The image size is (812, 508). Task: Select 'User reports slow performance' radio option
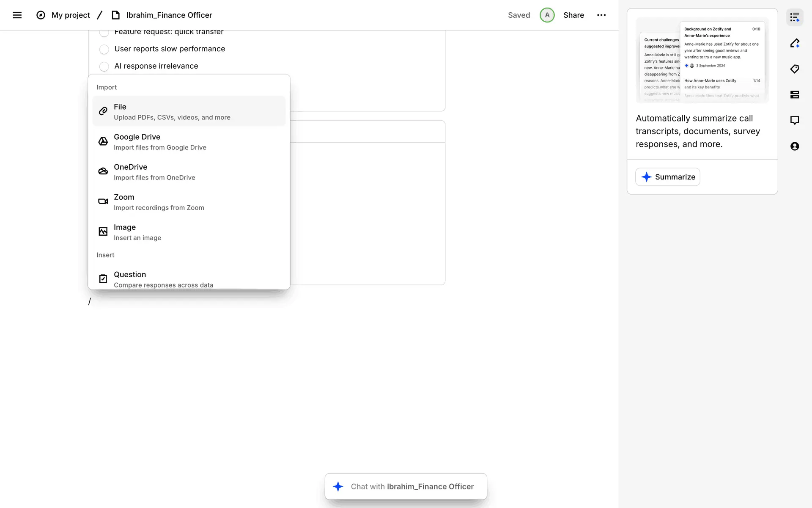[104, 50]
